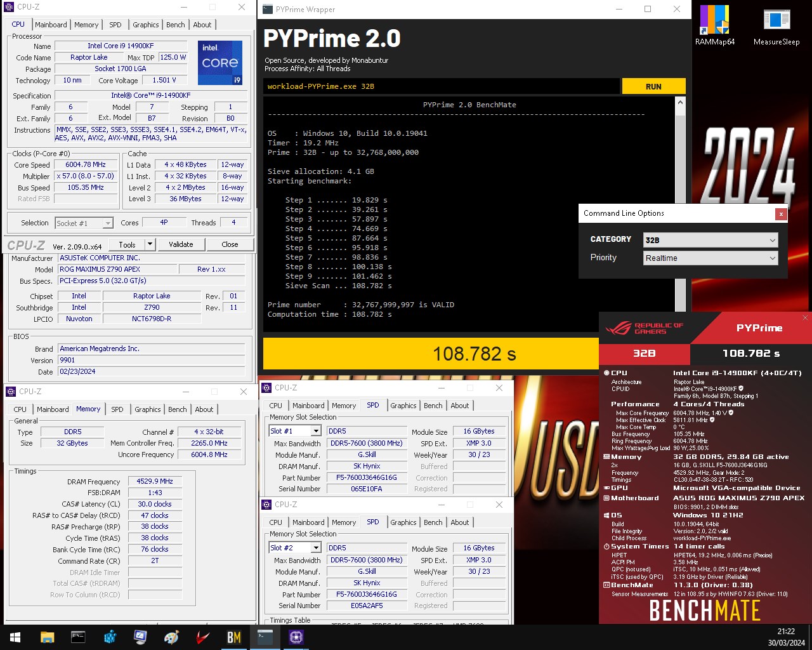This screenshot has width=812, height=650.
Task: Click the CAS# Latency value 30.0 clocks
Action: [x=155, y=504]
